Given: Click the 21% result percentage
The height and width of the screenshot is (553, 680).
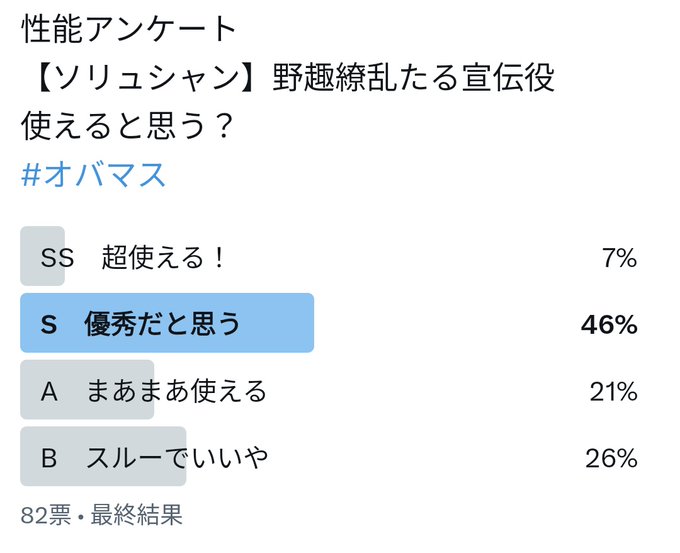Looking at the screenshot, I should point(613,391).
